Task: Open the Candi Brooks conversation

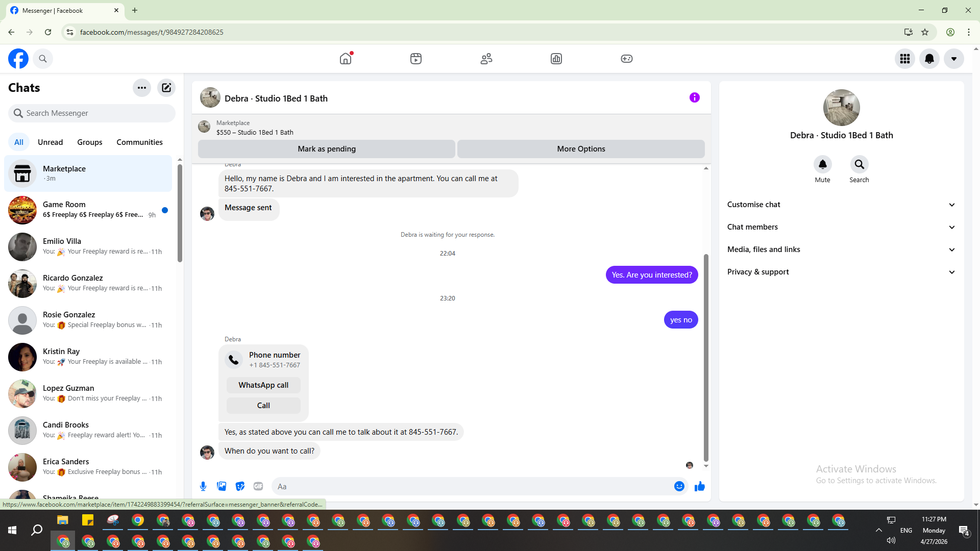Action: pos(88,431)
